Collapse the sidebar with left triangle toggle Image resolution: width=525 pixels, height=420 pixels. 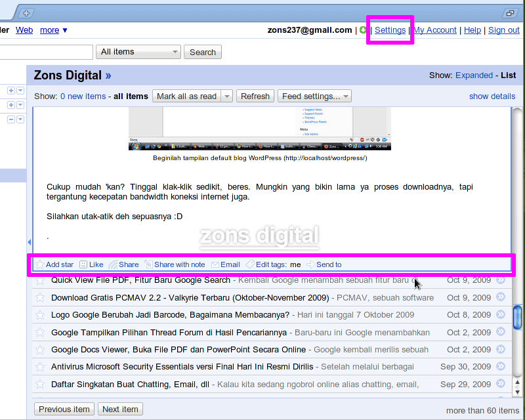coord(29,241)
